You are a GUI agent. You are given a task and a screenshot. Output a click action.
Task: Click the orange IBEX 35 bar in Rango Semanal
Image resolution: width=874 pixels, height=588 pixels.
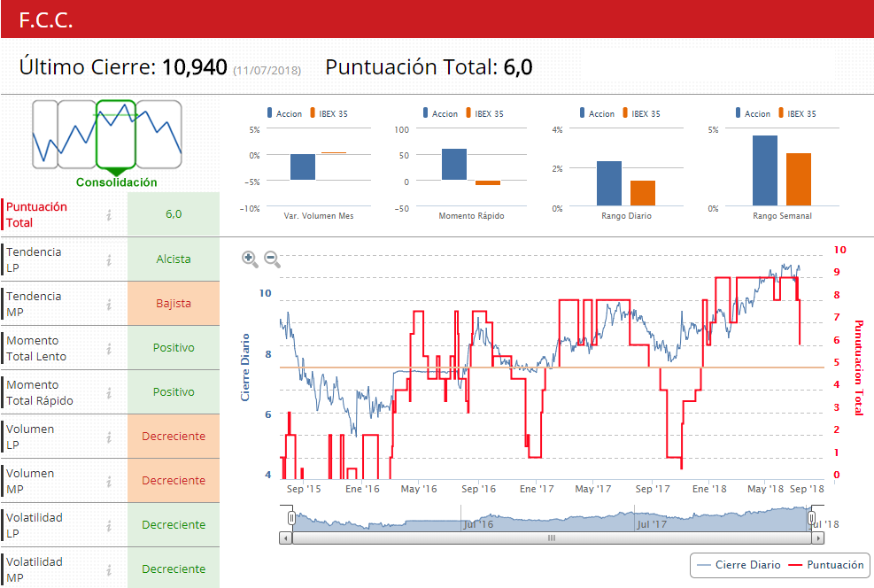(x=799, y=180)
